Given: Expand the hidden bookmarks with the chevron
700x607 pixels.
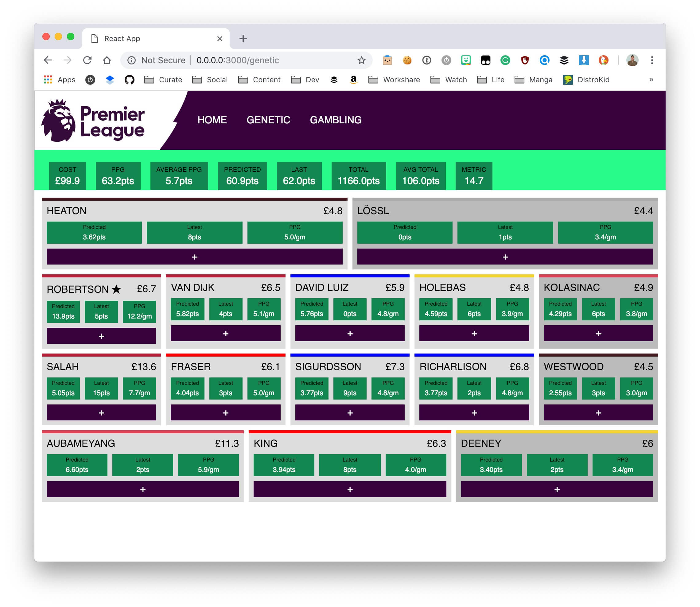Looking at the screenshot, I should tap(651, 79).
